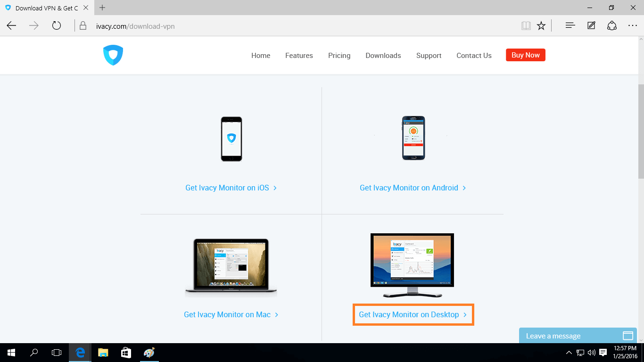Open a new tab with plus icon
Viewport: 644px width, 362px height.
coord(102,8)
